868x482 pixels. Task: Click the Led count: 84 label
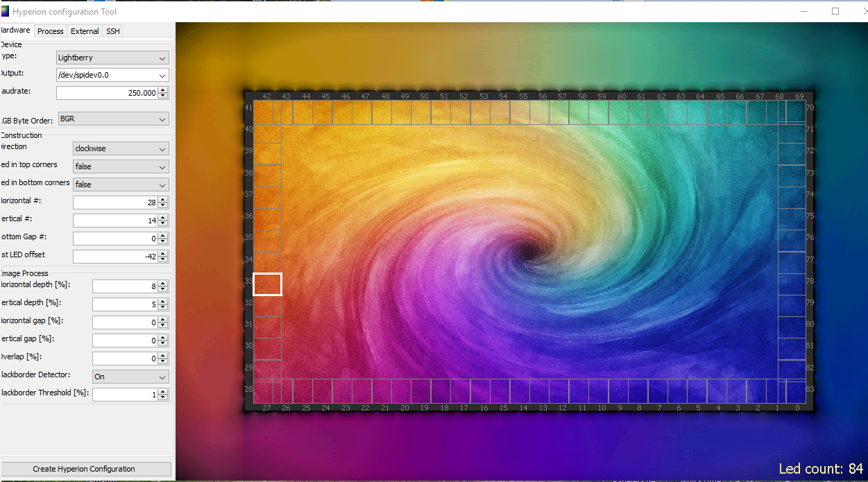point(821,469)
